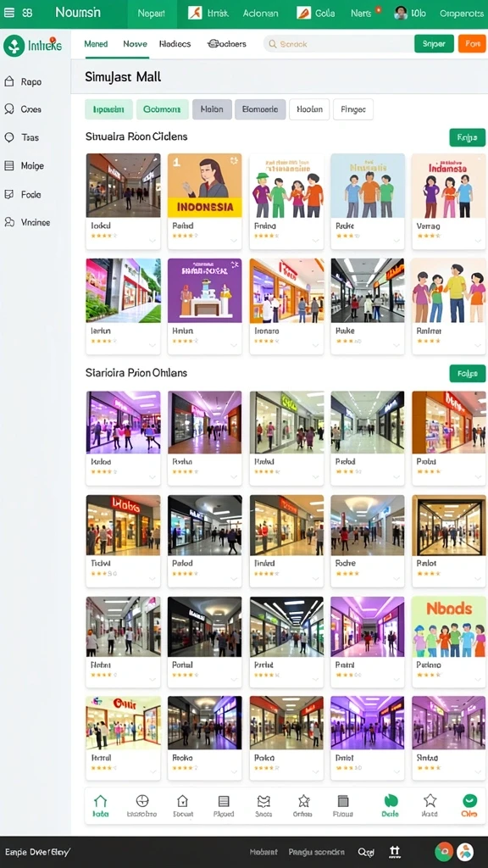The width and height of the screenshot is (488, 868).
Task: Toggle the Nalon filter chip
Action: [x=212, y=109]
